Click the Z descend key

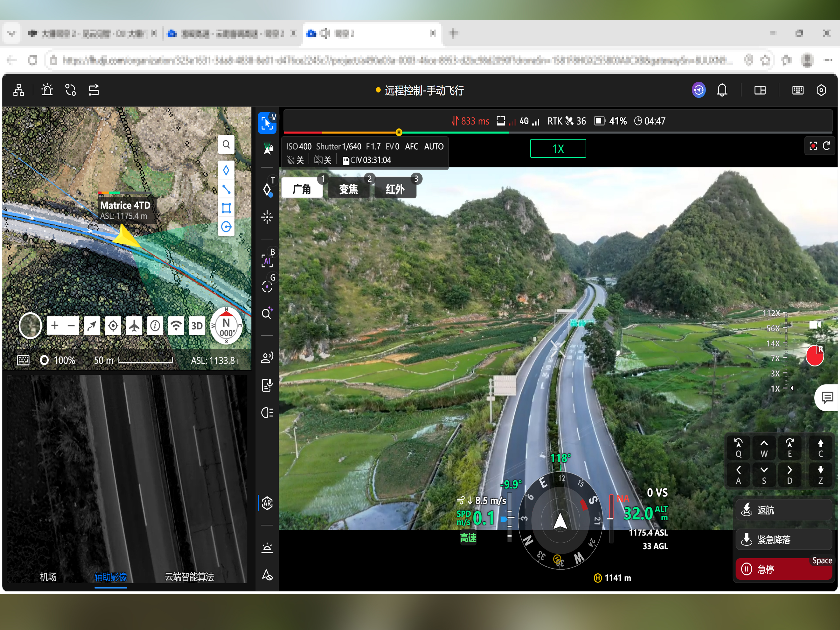coord(820,475)
